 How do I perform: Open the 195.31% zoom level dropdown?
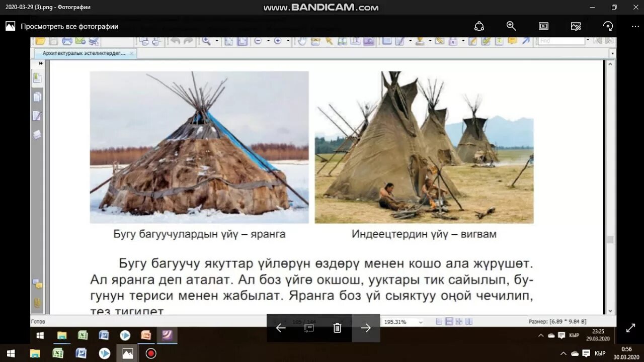[421, 322]
